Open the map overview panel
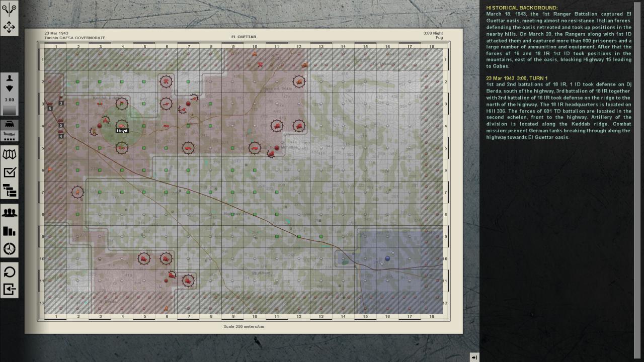The width and height of the screenshot is (644, 362). click(x=9, y=155)
